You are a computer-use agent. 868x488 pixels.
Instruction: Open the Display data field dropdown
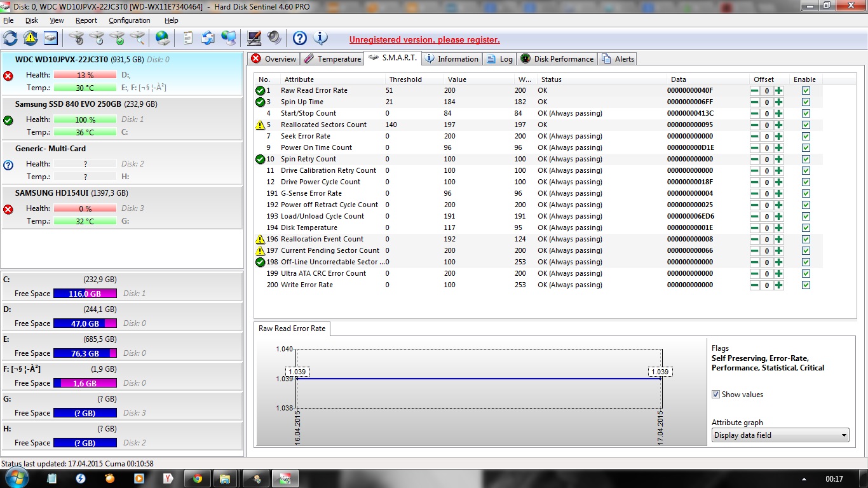click(x=780, y=435)
